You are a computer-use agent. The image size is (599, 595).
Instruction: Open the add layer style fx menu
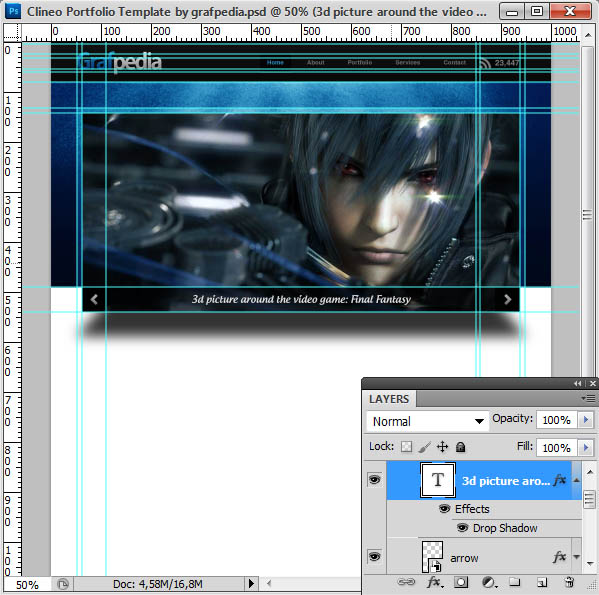coord(435,582)
